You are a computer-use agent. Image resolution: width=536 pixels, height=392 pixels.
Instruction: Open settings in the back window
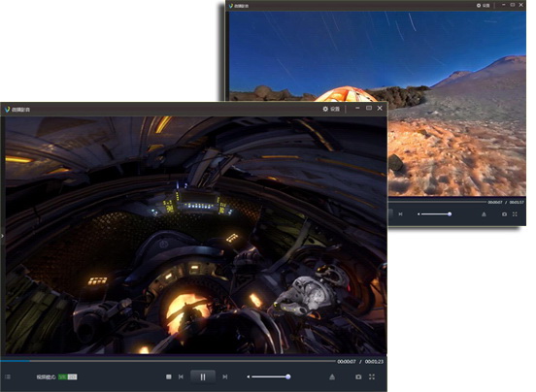[x=483, y=6]
